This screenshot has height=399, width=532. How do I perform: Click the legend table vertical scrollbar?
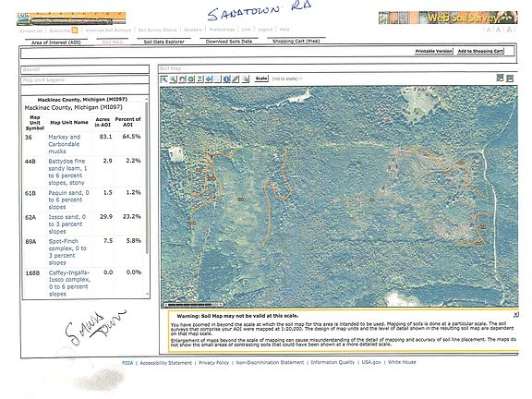click(147, 197)
